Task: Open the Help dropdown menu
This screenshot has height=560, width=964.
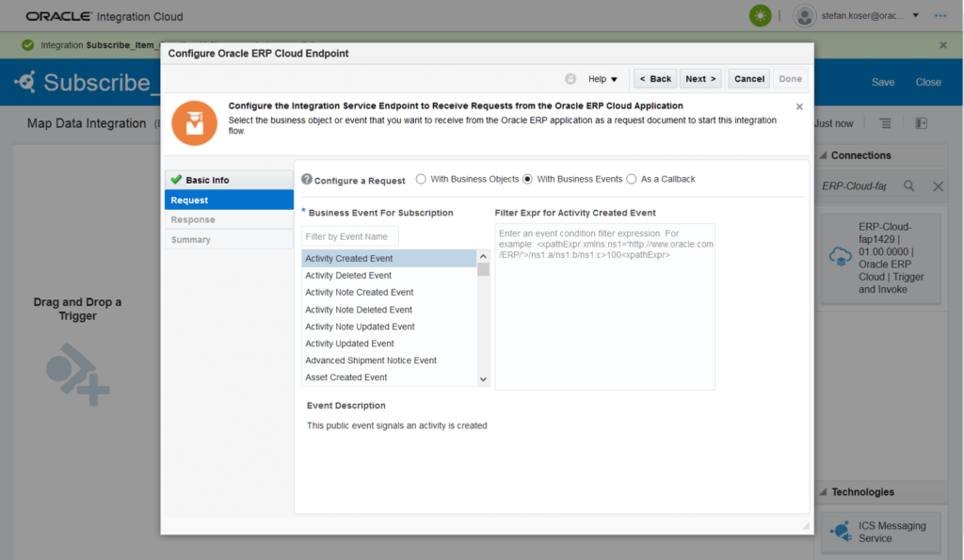Action: 603,79
